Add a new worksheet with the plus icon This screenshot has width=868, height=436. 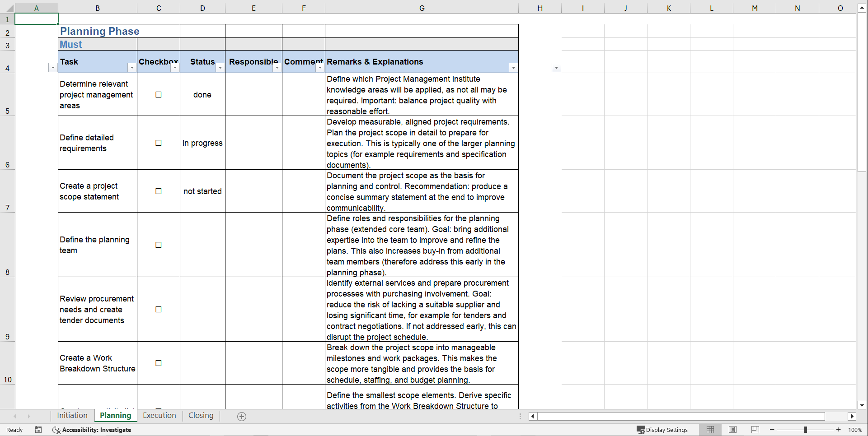[x=242, y=416]
